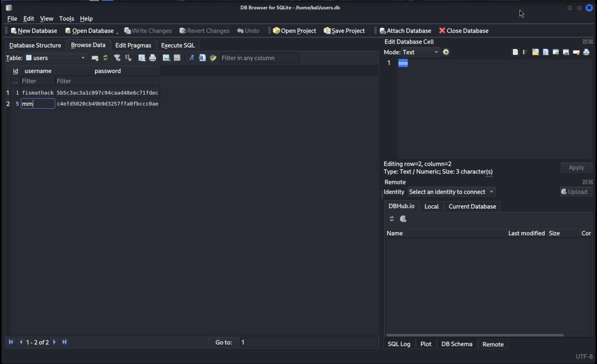597x364 pixels.
Task: Open find in table with binoculars icon
Action: [202, 58]
